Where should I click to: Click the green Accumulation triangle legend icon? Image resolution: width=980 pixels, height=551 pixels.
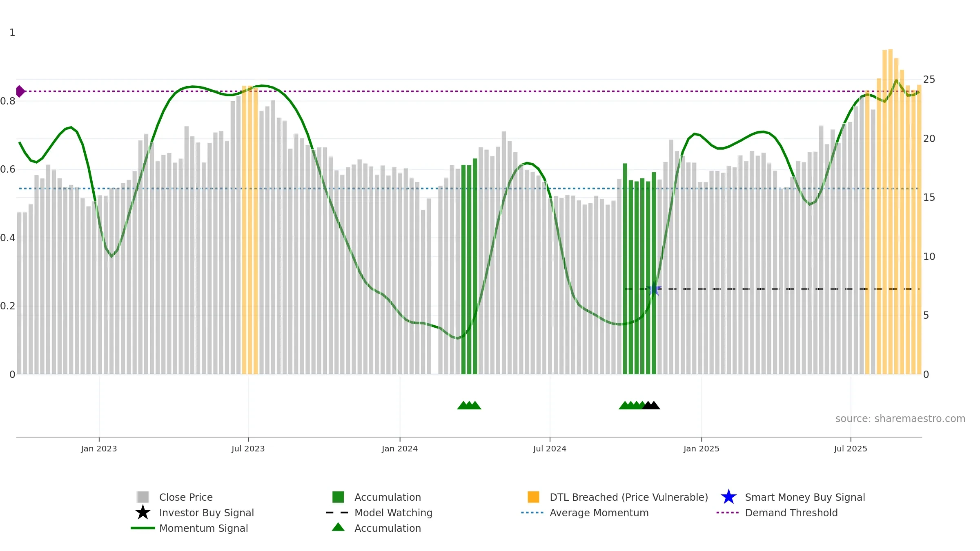[x=338, y=527]
